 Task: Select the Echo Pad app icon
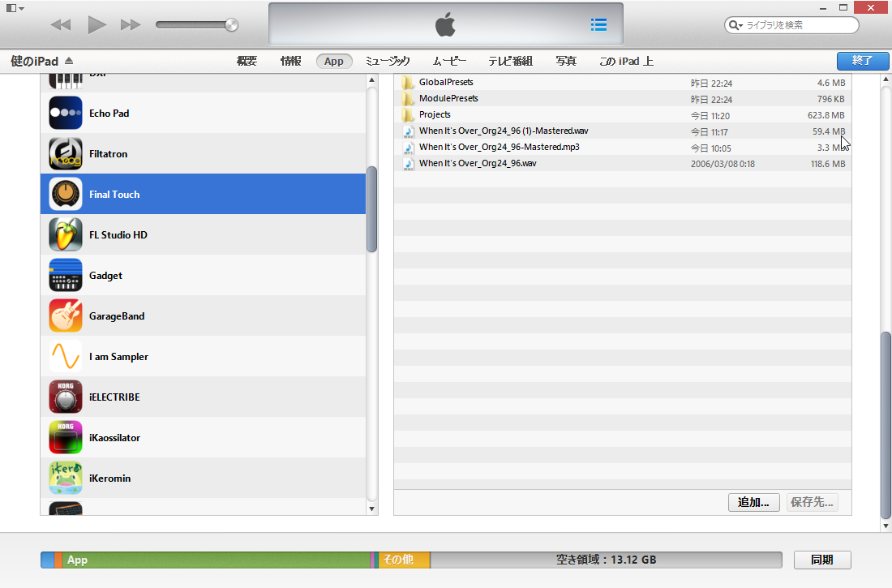point(66,113)
